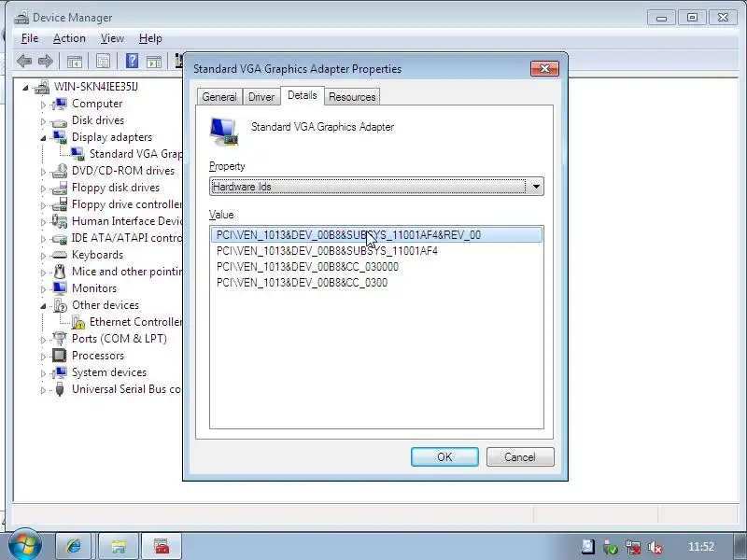
Task: Open the View menu
Action: [112, 38]
